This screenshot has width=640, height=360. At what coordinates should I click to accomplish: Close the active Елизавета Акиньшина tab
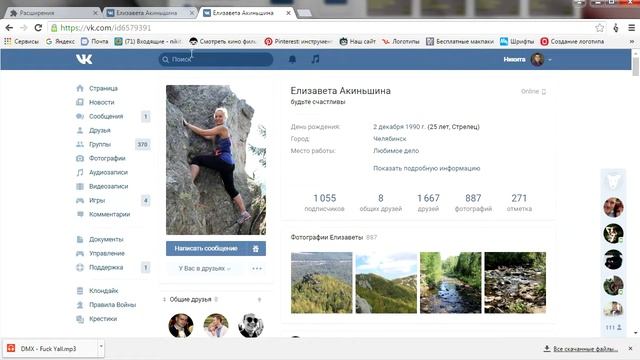click(x=288, y=13)
